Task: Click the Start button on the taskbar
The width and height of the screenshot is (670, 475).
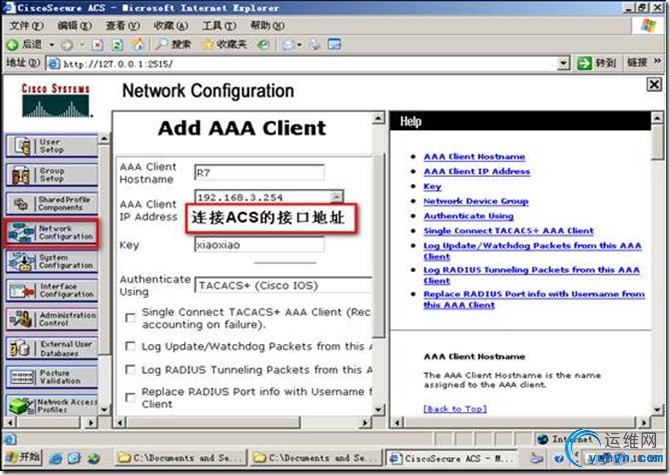Action: (x=23, y=457)
